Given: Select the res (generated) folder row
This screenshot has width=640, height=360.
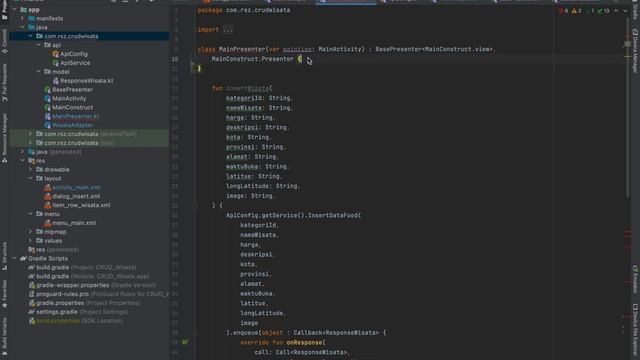Looking at the screenshot, I should 89,249.
